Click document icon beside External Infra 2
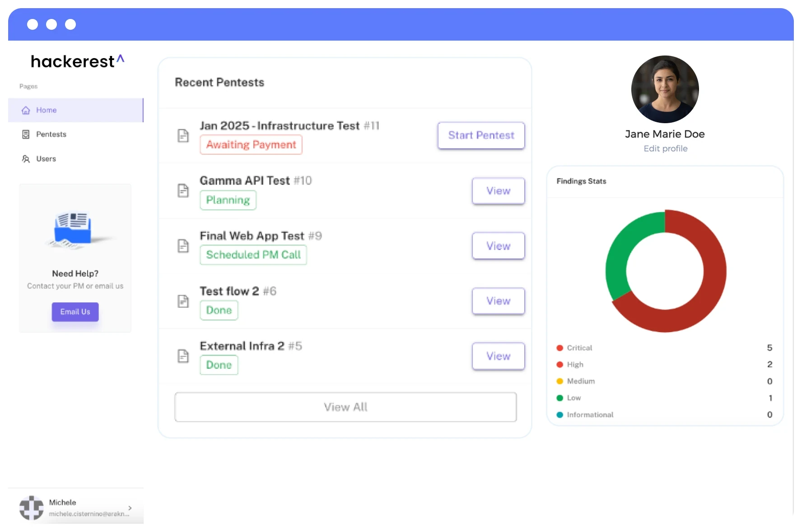The width and height of the screenshot is (802, 532). (x=183, y=356)
